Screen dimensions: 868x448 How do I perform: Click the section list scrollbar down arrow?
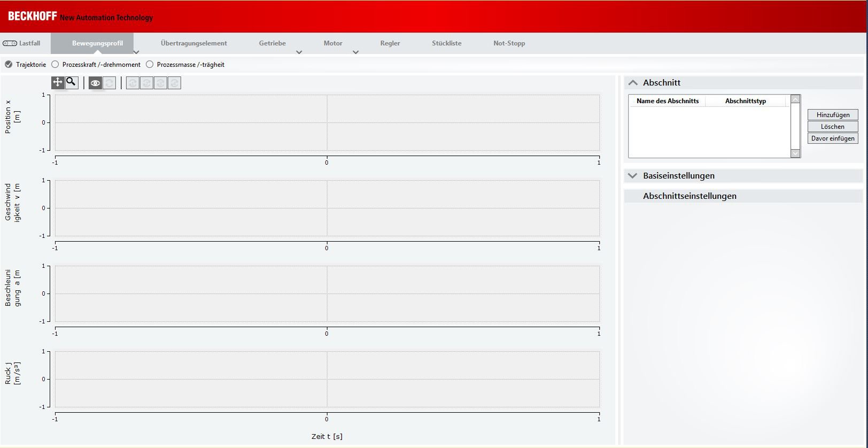click(795, 153)
